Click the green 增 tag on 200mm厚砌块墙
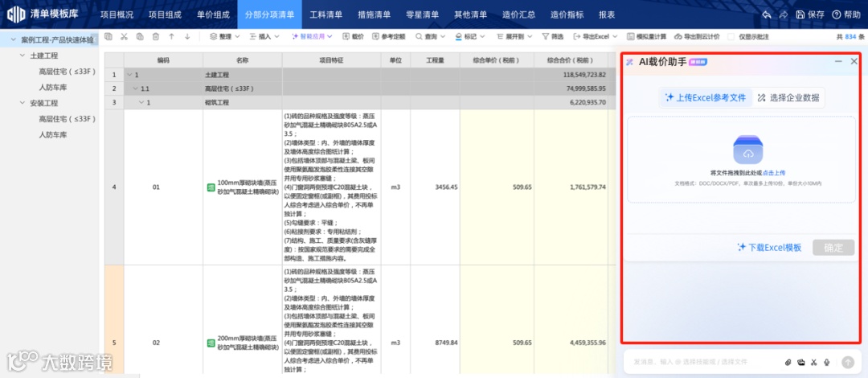Image resolution: width=868 pixels, height=378 pixels. click(211, 343)
